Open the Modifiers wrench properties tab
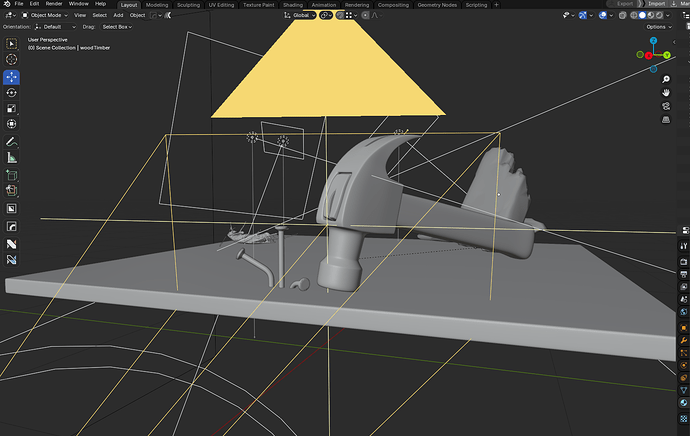The height and width of the screenshot is (436, 690). coord(683,341)
